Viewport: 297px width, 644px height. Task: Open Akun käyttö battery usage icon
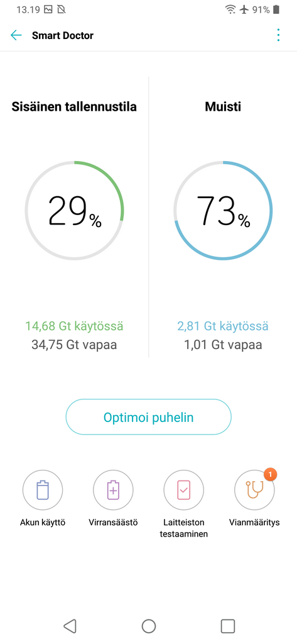point(43,490)
